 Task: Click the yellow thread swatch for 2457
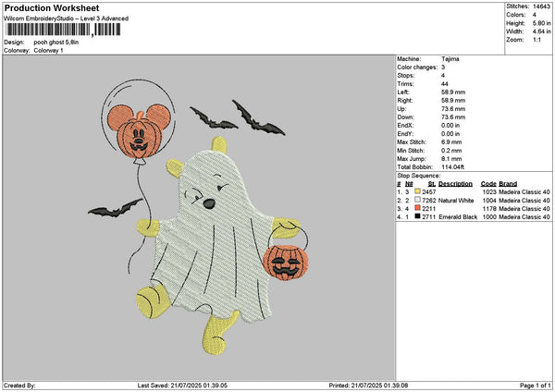pyautogui.click(x=418, y=191)
